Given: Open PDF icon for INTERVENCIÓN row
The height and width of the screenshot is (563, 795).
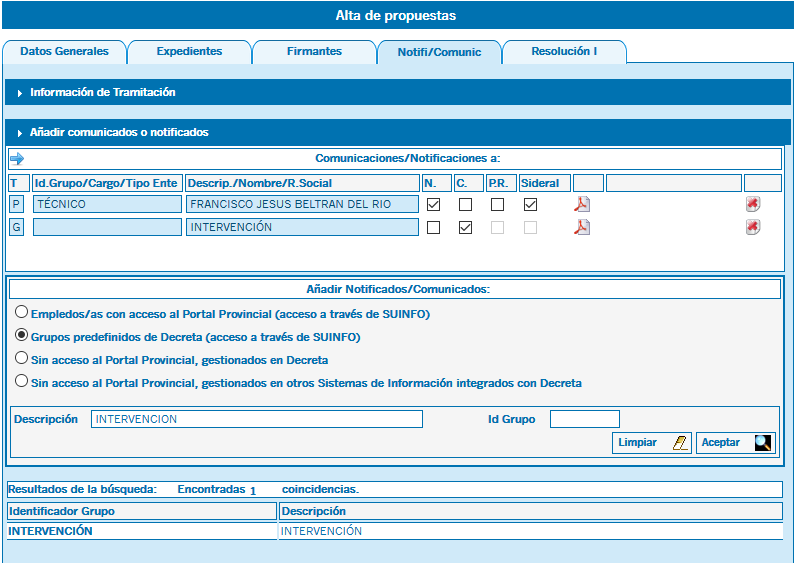Looking at the screenshot, I should [582, 227].
